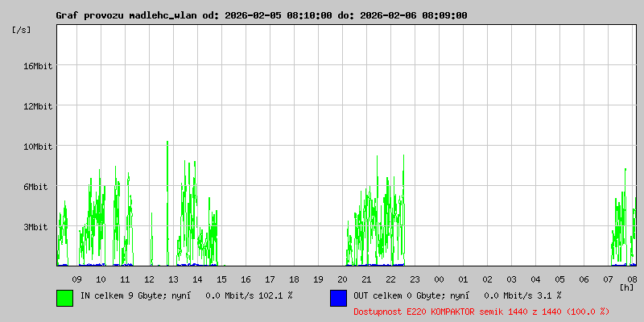
Task: Click the '08' hour label on x-axis
Action: (632, 279)
